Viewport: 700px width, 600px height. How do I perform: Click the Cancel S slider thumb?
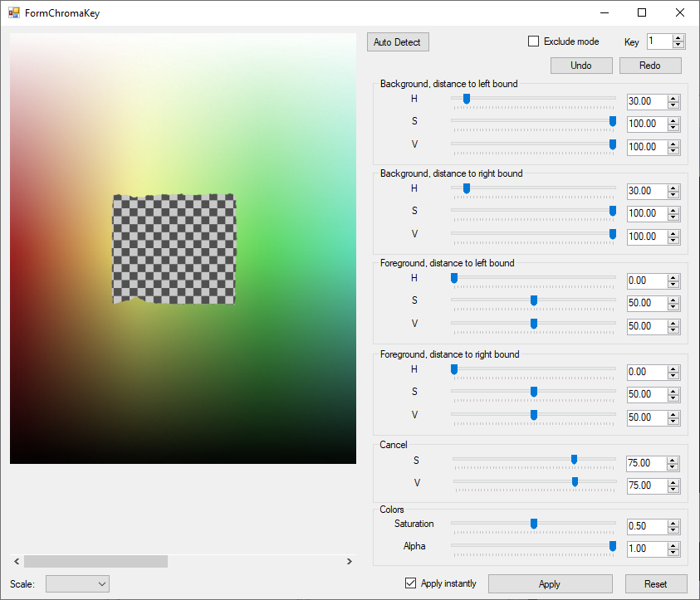574,460
